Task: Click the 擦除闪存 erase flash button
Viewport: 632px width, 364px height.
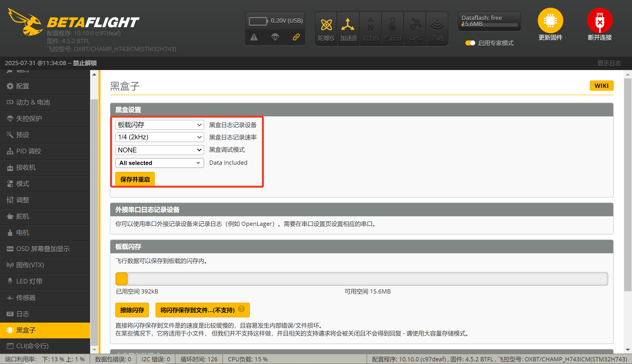Action: (132, 310)
